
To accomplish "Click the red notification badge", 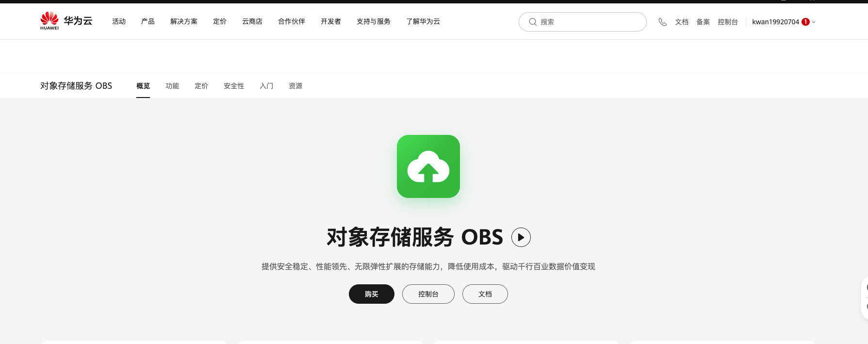I will click(x=805, y=22).
